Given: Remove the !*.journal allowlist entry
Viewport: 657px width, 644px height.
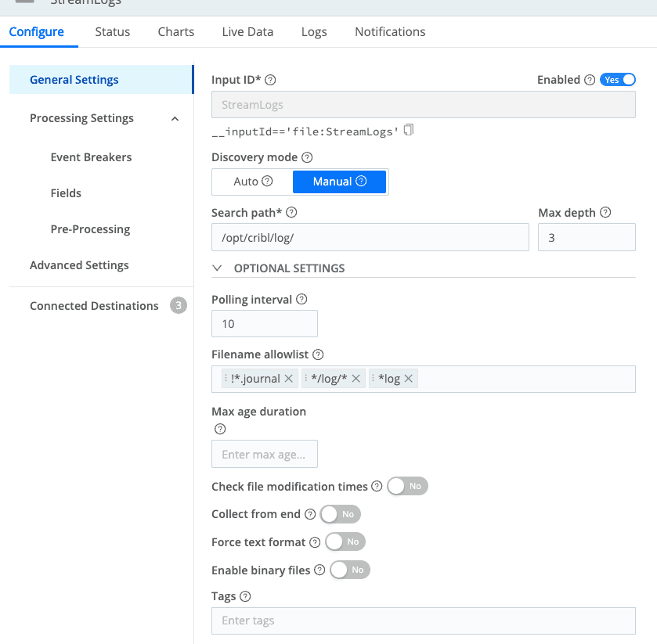Looking at the screenshot, I should pos(289,379).
